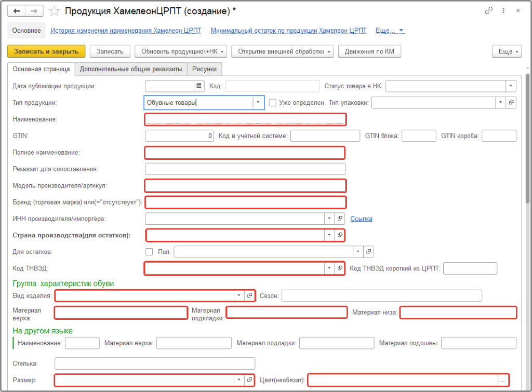Focus the GTIN короба field
This screenshot has height=392, width=532.
(499, 136)
